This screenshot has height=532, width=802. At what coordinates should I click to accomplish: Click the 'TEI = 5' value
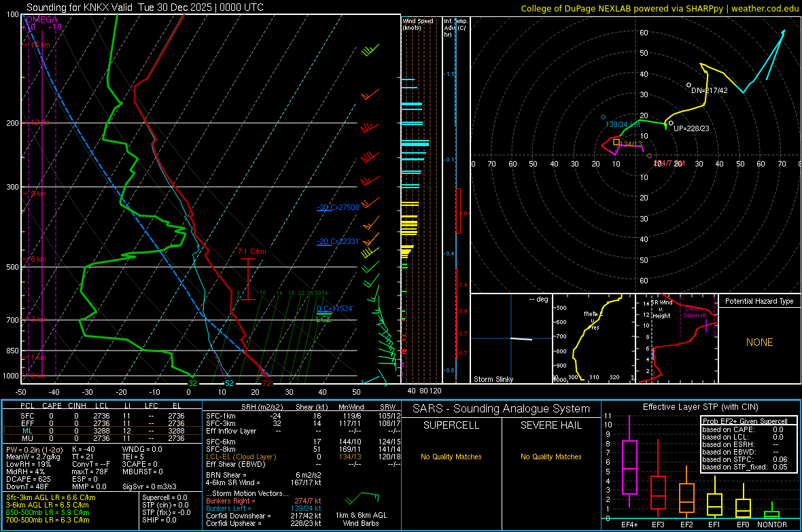(133, 457)
